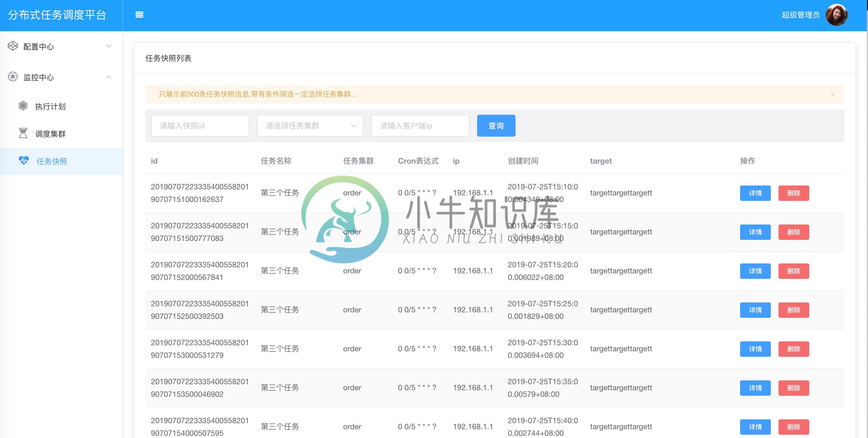Open the 请选择任务集群 dropdown
868x438 pixels.
click(x=310, y=126)
